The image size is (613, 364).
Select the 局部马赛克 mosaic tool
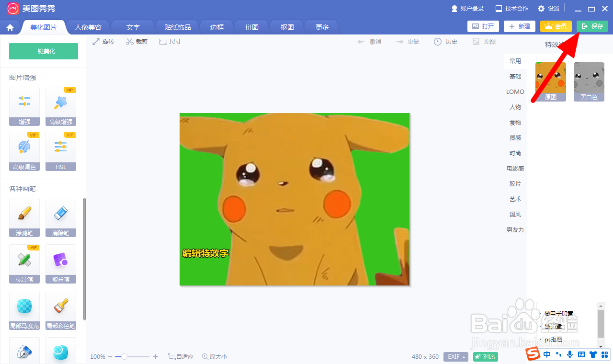[24, 310]
